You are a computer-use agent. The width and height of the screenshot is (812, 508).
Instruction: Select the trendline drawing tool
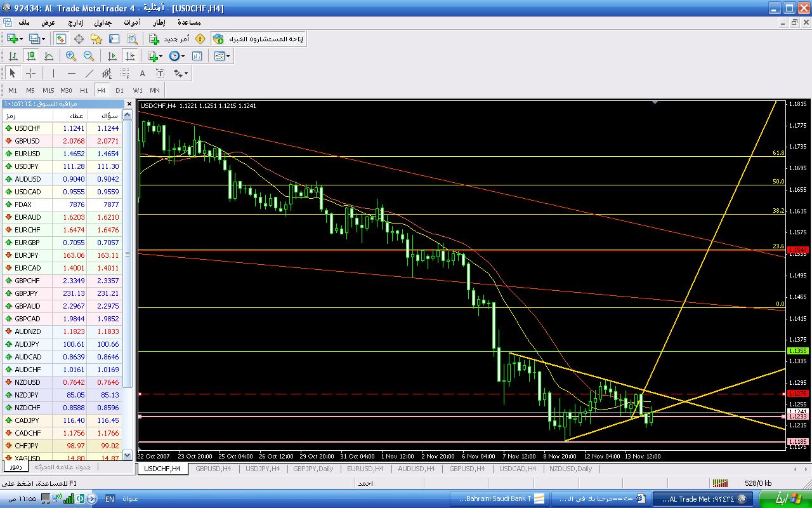(x=89, y=73)
